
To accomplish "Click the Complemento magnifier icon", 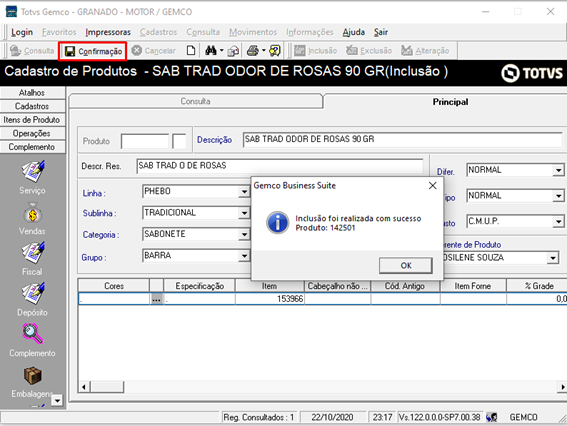I will [33, 334].
